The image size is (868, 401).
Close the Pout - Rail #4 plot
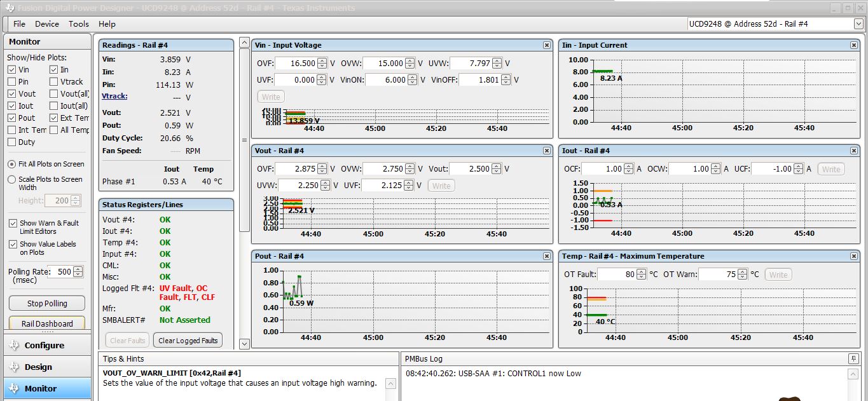tap(546, 256)
